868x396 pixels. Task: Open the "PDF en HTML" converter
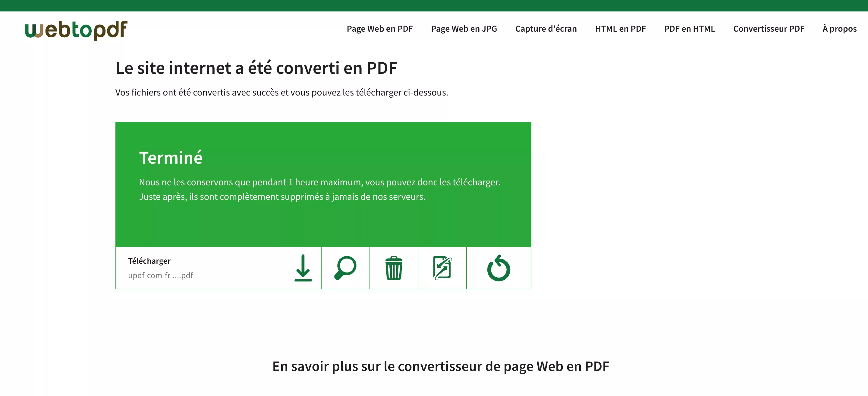[690, 29]
